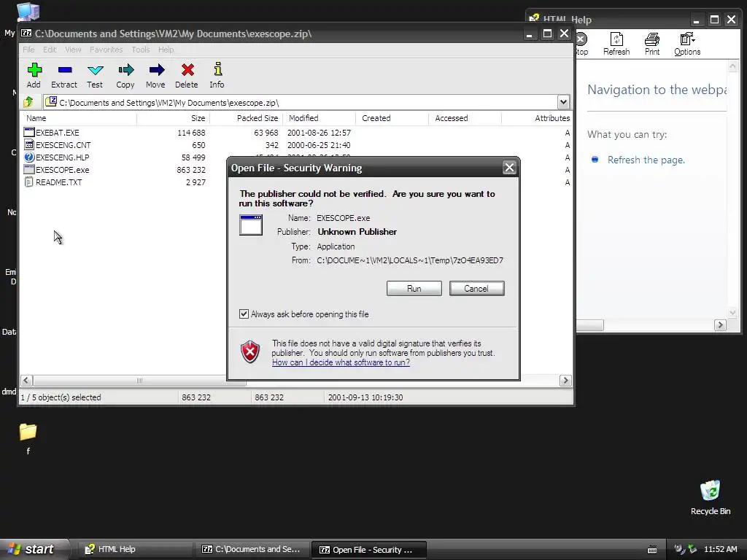
Task: Click the Extract toolbar icon
Action: (x=65, y=71)
